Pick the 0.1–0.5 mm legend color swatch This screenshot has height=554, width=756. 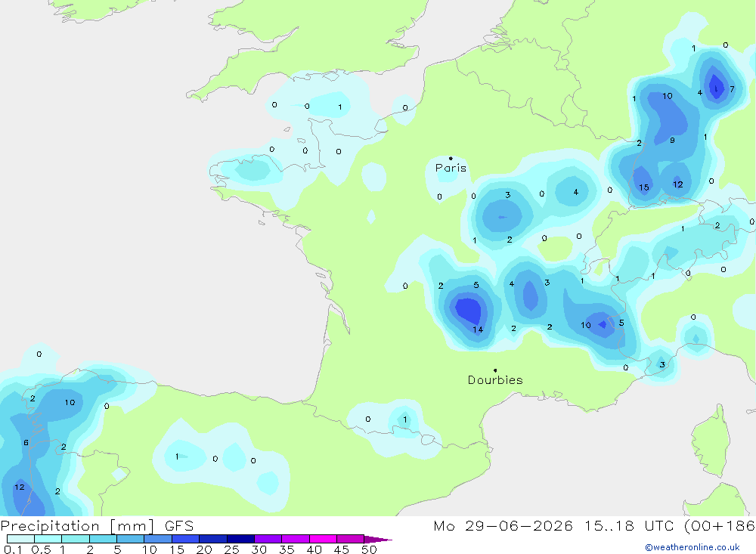click(20, 539)
